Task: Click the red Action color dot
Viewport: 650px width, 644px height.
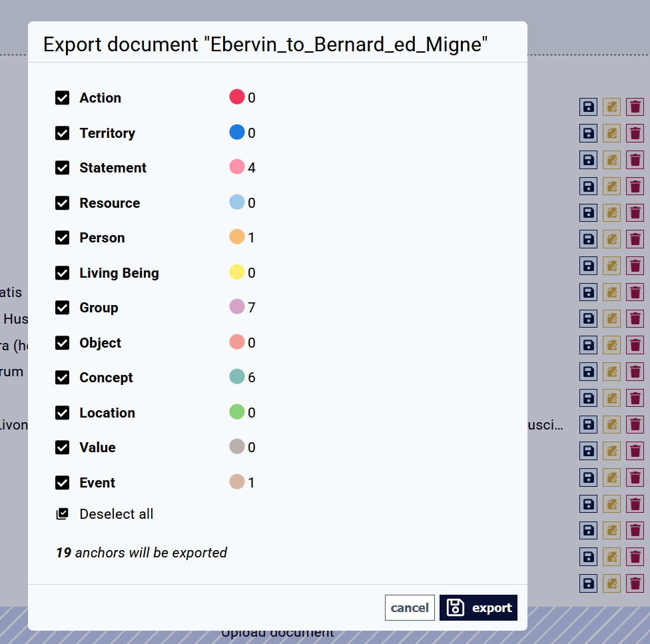Action: coord(236,97)
